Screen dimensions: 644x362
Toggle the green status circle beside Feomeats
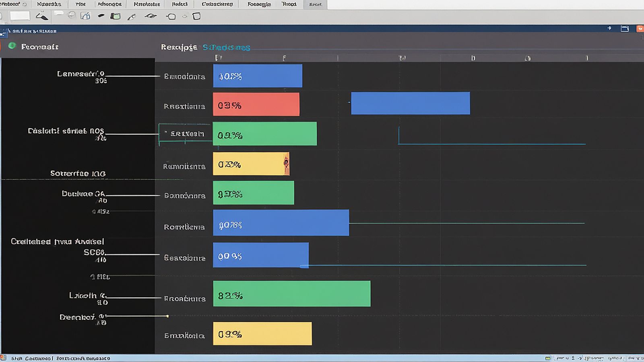point(12,46)
